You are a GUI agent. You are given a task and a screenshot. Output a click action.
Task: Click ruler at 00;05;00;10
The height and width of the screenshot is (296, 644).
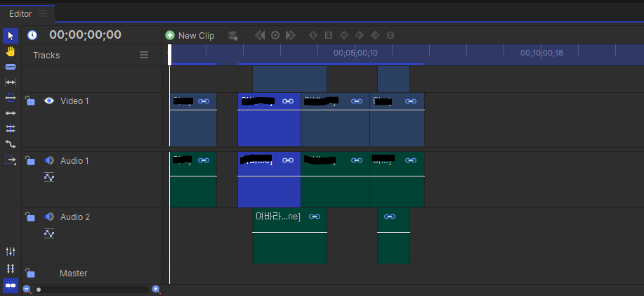point(355,53)
